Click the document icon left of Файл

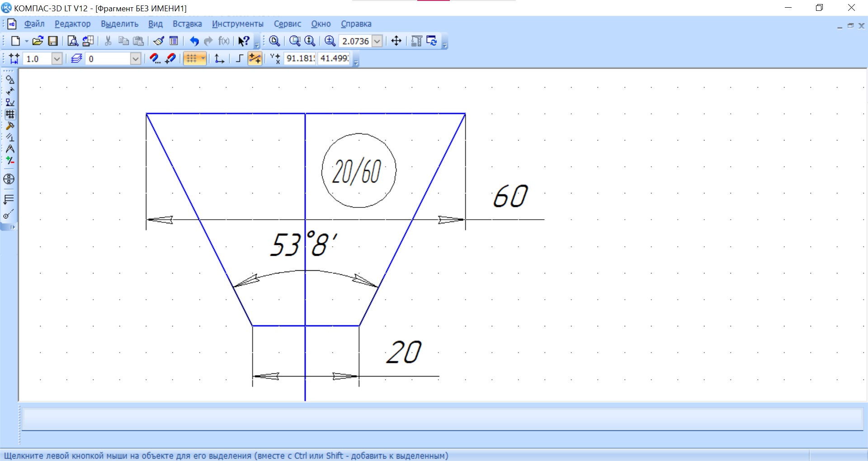[x=12, y=24]
